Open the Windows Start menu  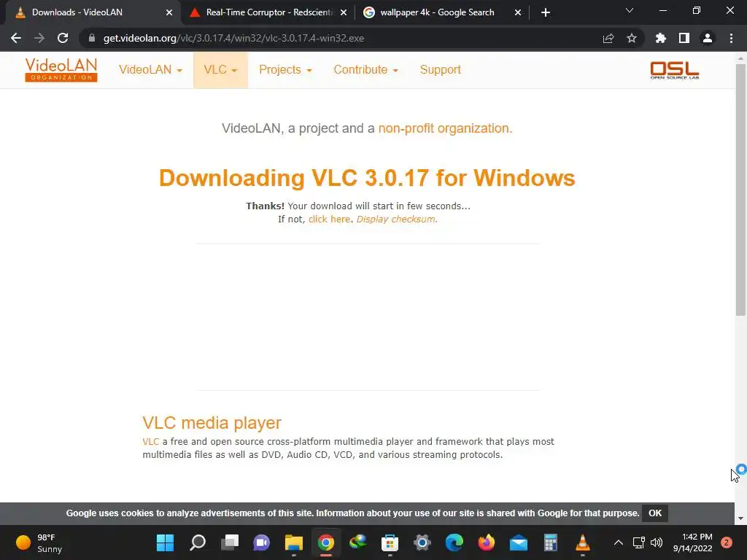(x=166, y=542)
